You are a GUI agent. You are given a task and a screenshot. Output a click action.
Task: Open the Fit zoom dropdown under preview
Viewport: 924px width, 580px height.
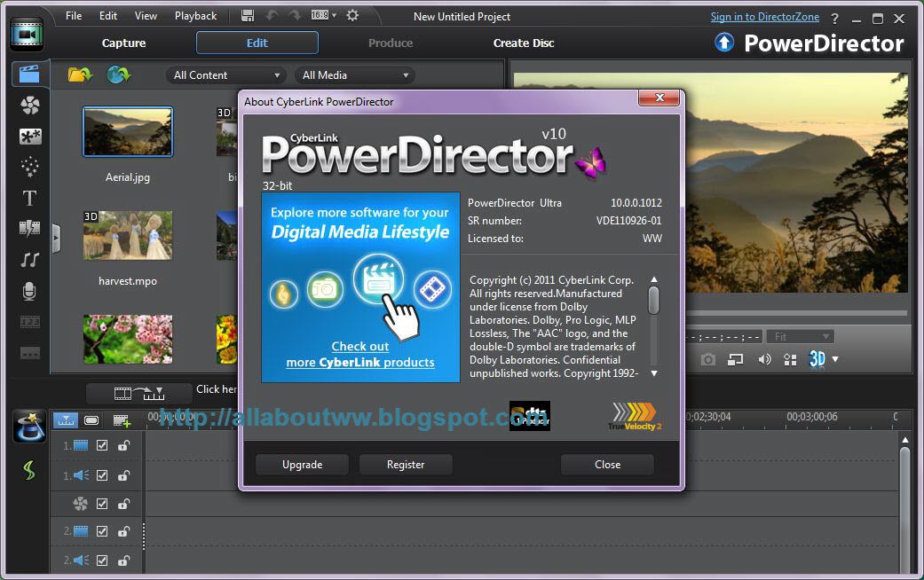coord(801,337)
